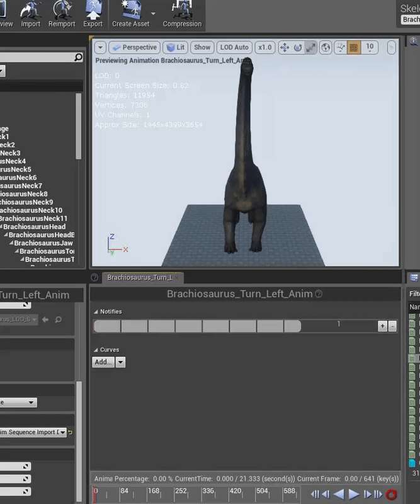Open the viewport options dropdown arrow
This screenshot has height=504, width=420.
(100, 48)
